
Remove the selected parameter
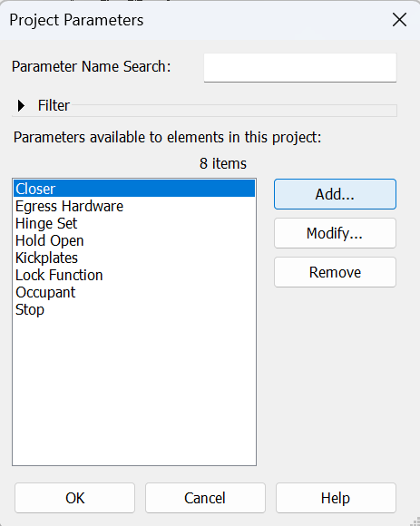[335, 272]
